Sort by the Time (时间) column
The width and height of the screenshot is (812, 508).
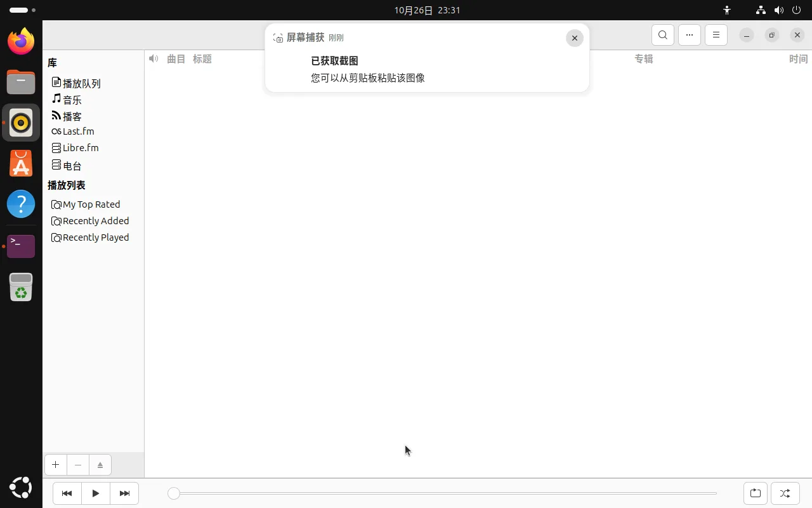pos(798,59)
